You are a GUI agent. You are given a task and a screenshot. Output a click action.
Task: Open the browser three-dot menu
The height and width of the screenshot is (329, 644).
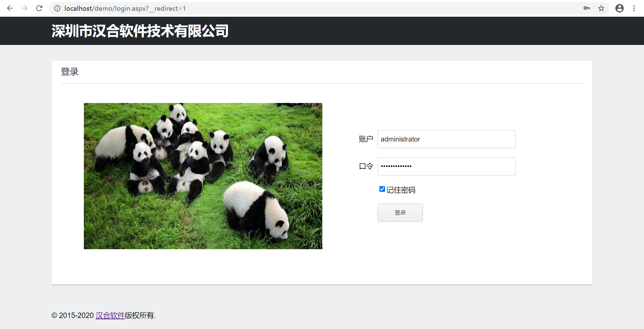pos(634,8)
